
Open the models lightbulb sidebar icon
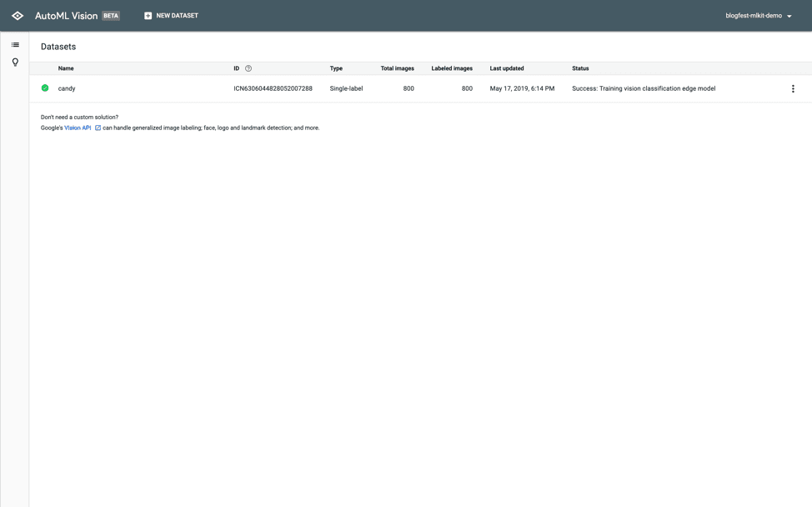[15, 63]
